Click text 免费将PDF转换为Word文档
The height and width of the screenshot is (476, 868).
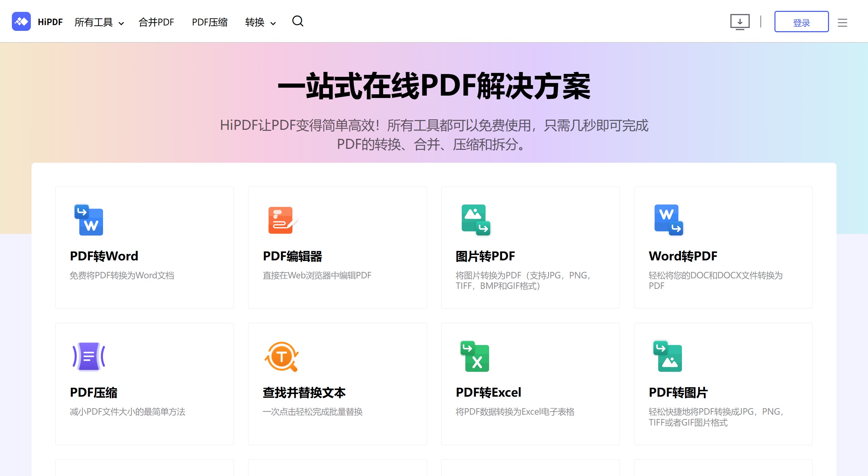[122, 275]
